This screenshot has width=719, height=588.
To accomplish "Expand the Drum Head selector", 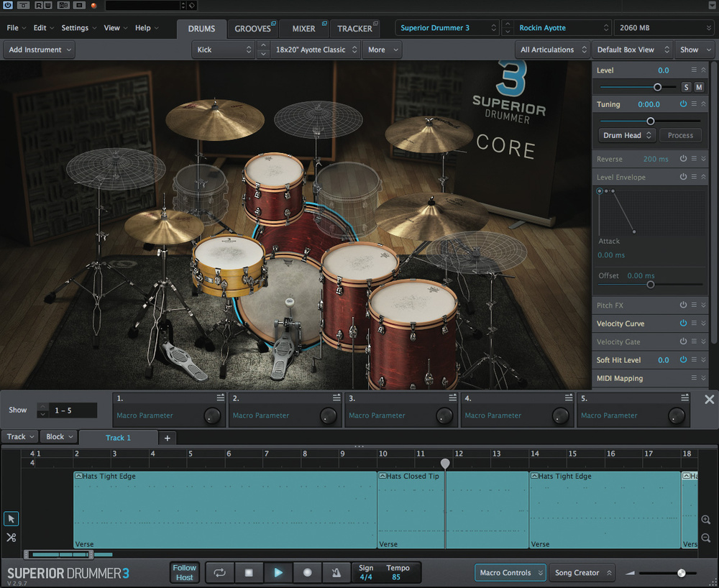I will click(x=627, y=135).
